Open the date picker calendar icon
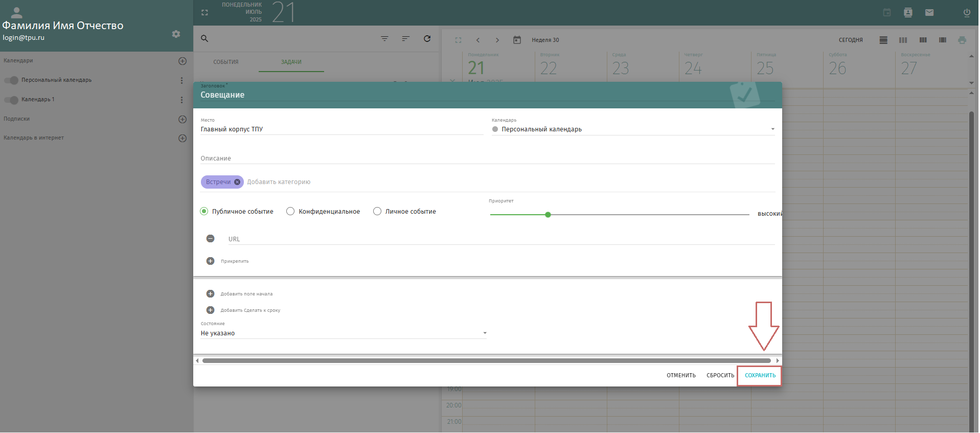Image resolution: width=980 pixels, height=433 pixels. click(517, 40)
